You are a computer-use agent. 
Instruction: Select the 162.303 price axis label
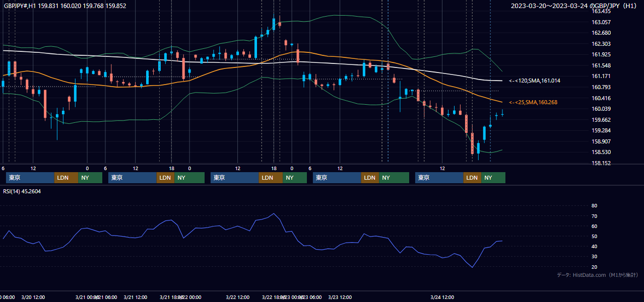tap(601, 44)
